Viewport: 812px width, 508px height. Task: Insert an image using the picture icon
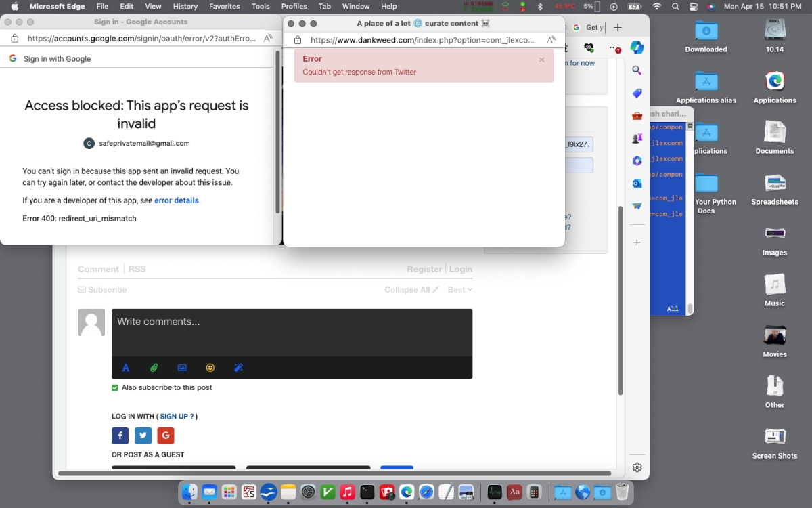point(182,368)
